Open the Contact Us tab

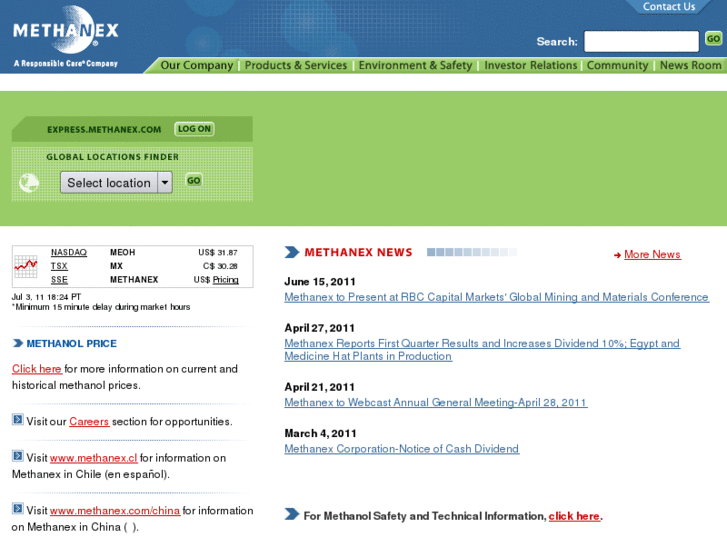[x=669, y=7]
